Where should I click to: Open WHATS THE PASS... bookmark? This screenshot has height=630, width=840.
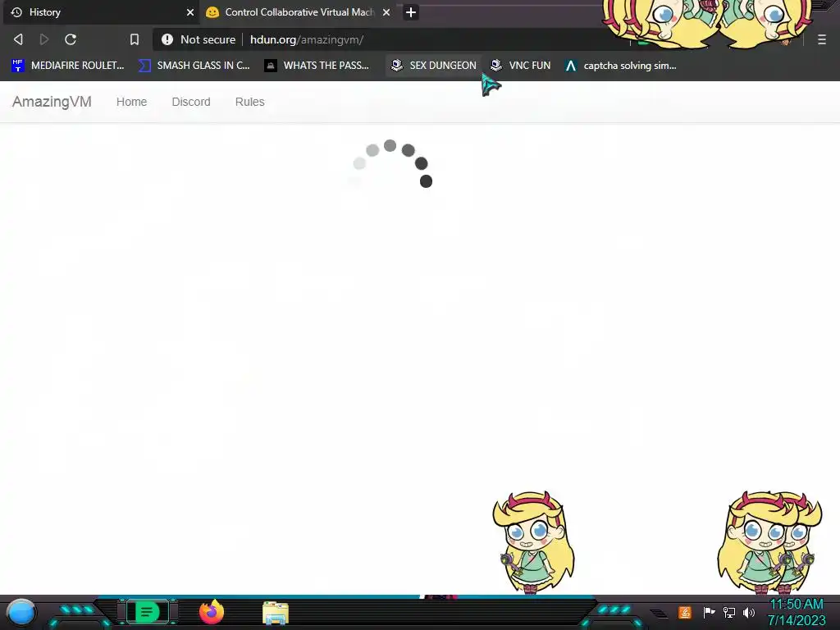(x=317, y=66)
